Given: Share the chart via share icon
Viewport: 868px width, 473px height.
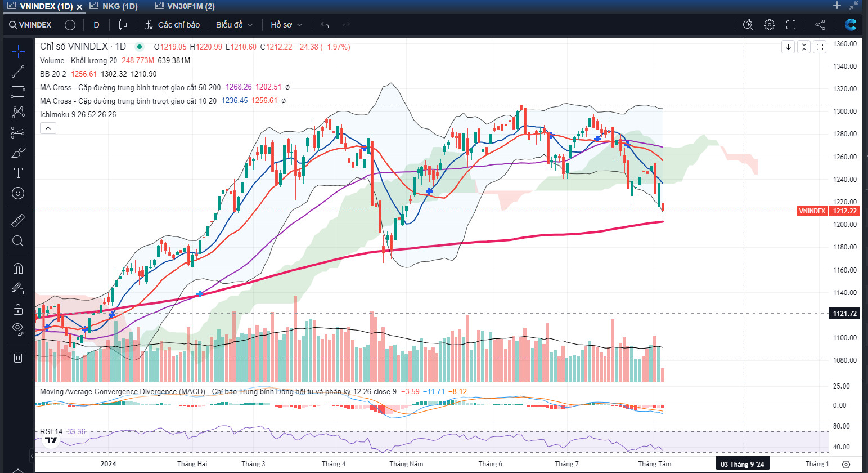Looking at the screenshot, I should [820, 25].
